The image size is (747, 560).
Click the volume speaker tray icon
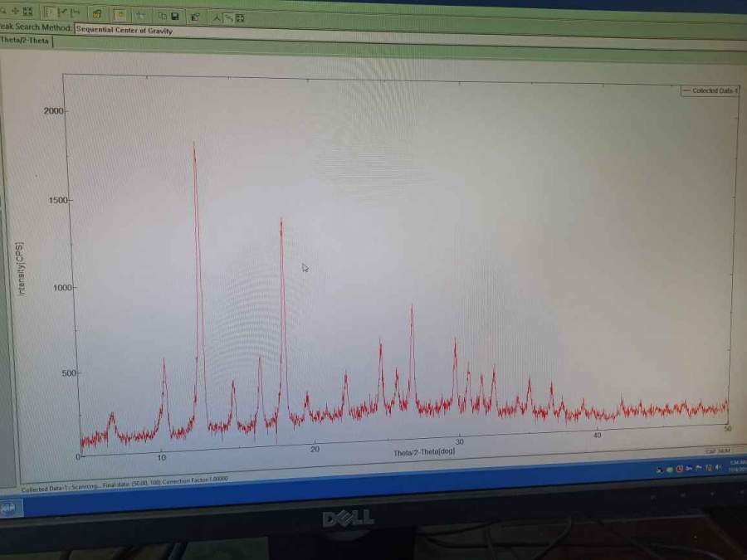coord(719,468)
